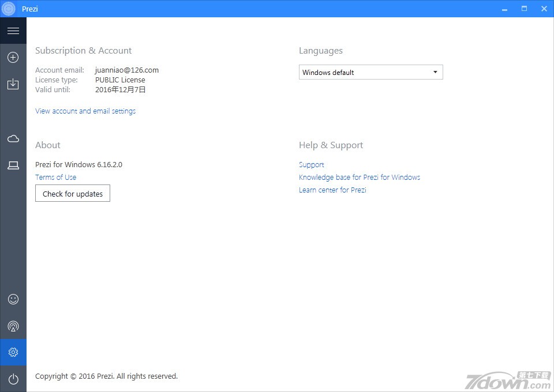The height and width of the screenshot is (392, 554).
Task: Open the Terms of Use link
Action: tap(55, 177)
